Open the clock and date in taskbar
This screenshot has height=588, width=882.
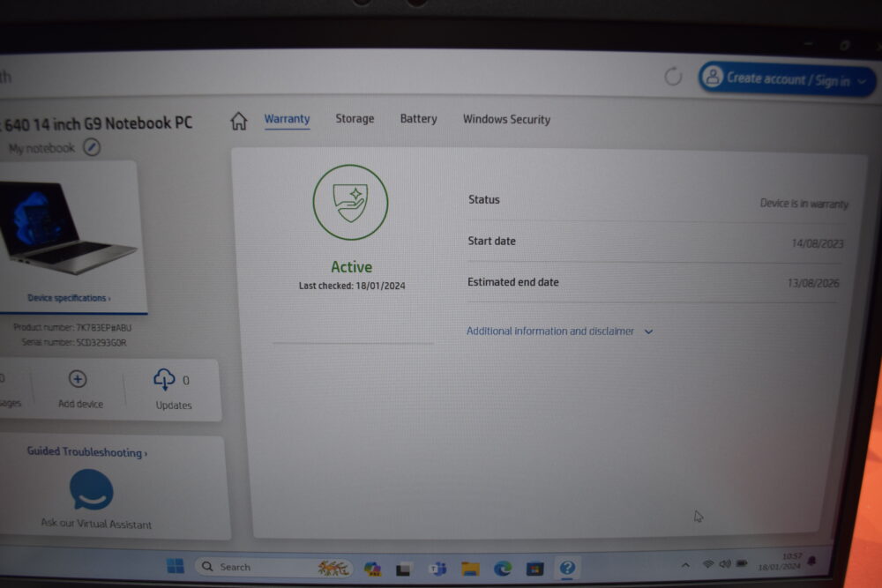(780, 562)
